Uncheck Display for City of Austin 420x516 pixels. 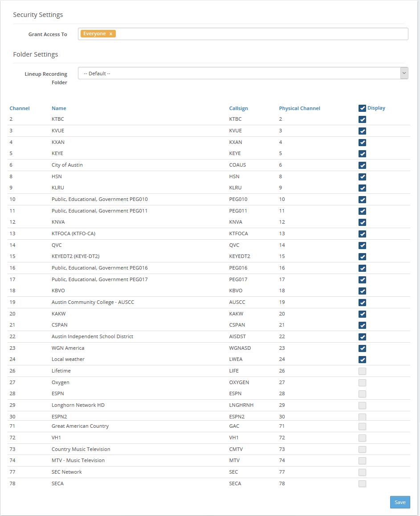[362, 165]
